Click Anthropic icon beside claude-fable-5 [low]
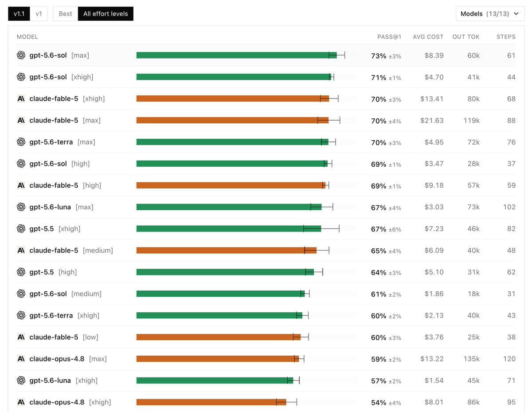This screenshot has width=532, height=412. (21, 337)
